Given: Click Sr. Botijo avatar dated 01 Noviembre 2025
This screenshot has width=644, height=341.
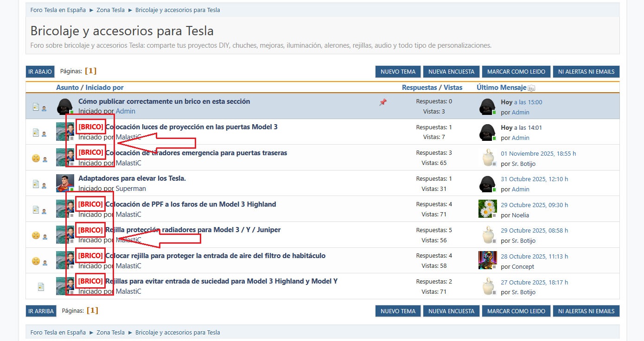Looking at the screenshot, I should pyautogui.click(x=487, y=158).
